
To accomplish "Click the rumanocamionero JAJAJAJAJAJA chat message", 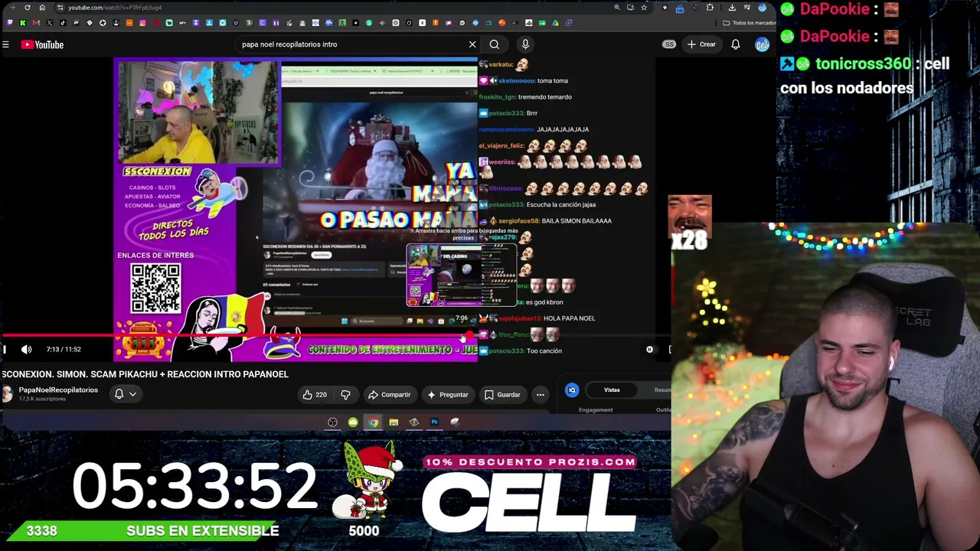I will click(x=534, y=130).
